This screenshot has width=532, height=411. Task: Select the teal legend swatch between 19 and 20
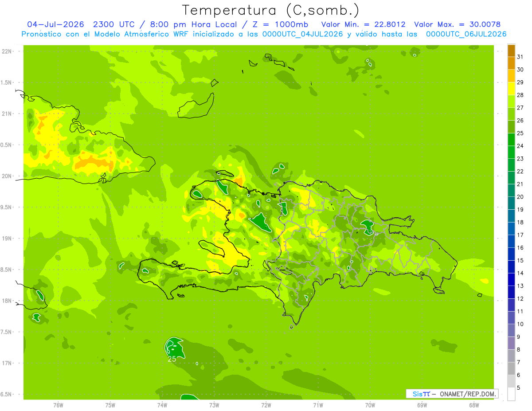coord(511,203)
